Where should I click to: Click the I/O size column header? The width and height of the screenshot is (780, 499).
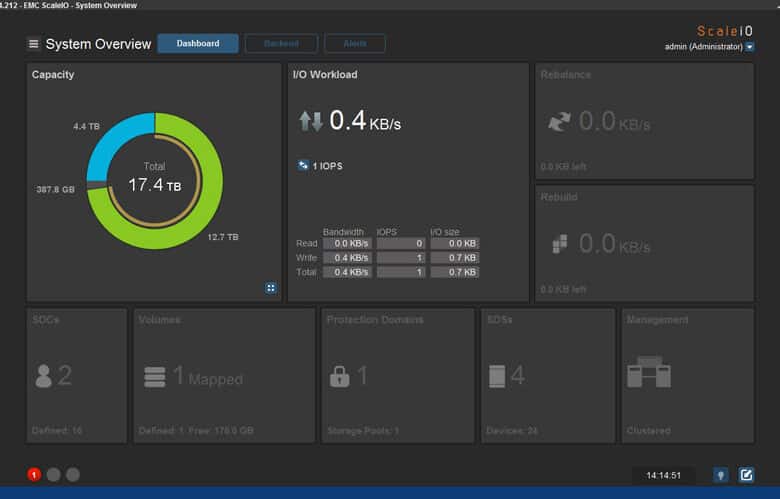445,232
